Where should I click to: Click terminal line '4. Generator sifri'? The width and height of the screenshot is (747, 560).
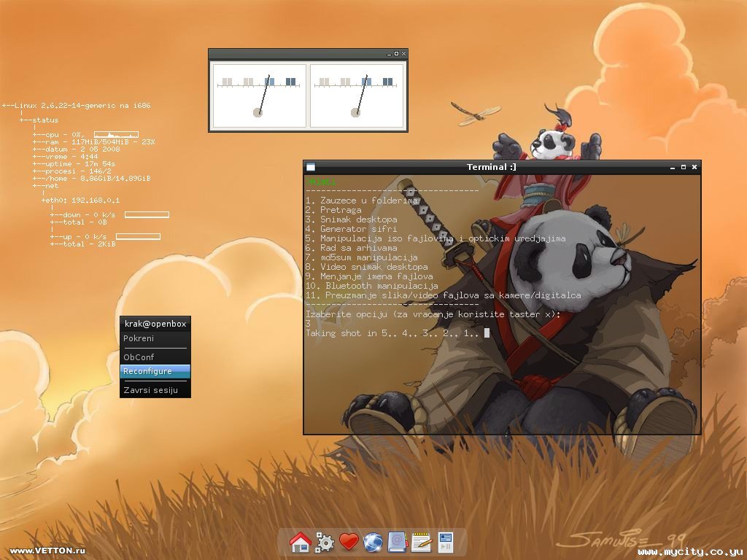(351, 229)
